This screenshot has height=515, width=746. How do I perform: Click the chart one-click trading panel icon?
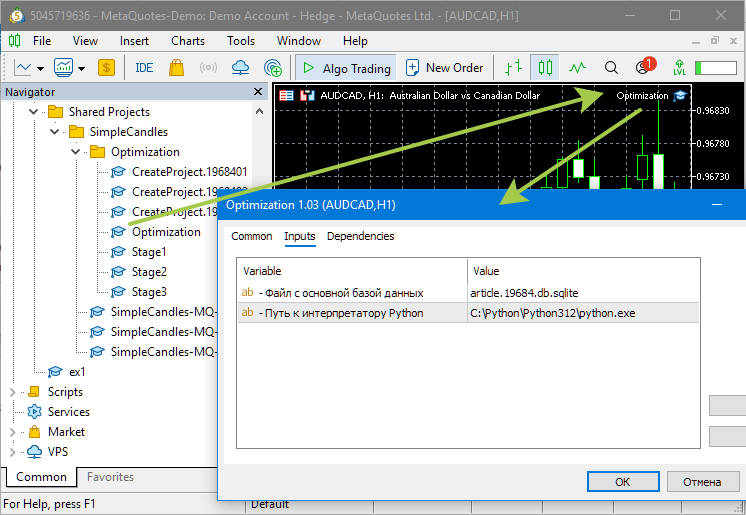pyautogui.click(x=286, y=96)
